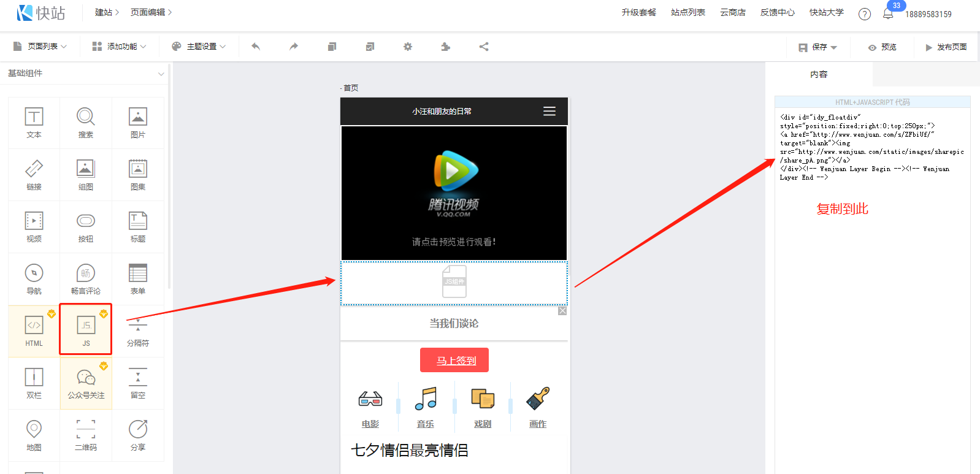Expand the 页面列表 dropdown

(x=40, y=47)
